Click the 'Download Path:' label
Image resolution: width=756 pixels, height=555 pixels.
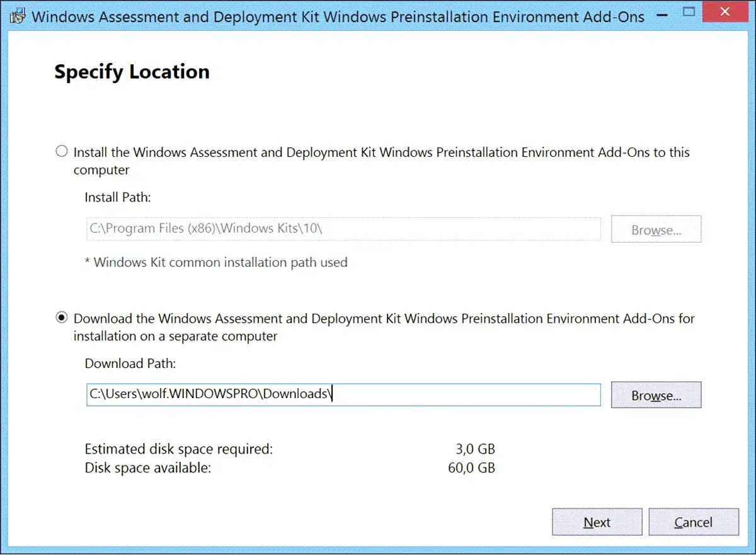[x=130, y=363]
